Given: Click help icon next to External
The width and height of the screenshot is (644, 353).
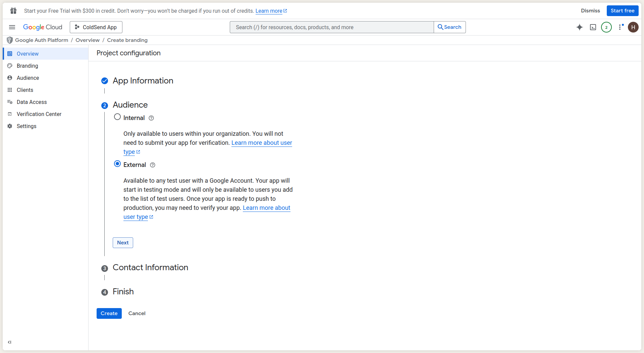Looking at the screenshot, I should tap(153, 165).
